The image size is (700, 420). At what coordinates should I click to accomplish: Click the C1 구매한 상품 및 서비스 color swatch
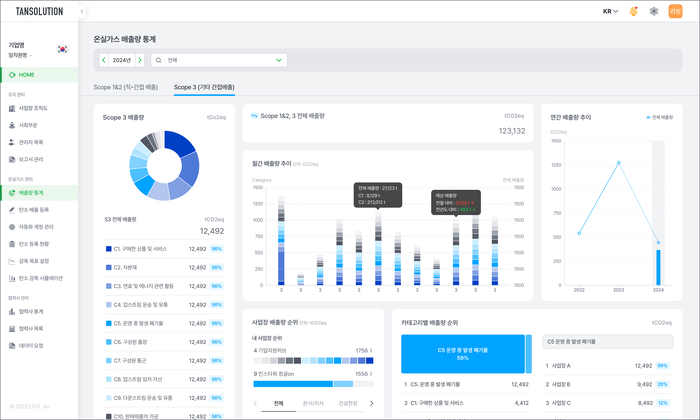(x=108, y=249)
